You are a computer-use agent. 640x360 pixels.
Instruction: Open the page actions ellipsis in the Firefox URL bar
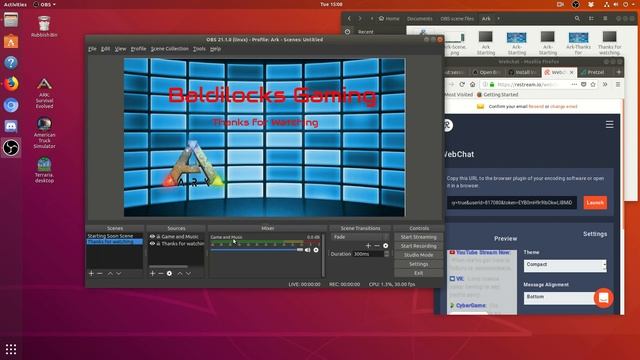coord(574,84)
